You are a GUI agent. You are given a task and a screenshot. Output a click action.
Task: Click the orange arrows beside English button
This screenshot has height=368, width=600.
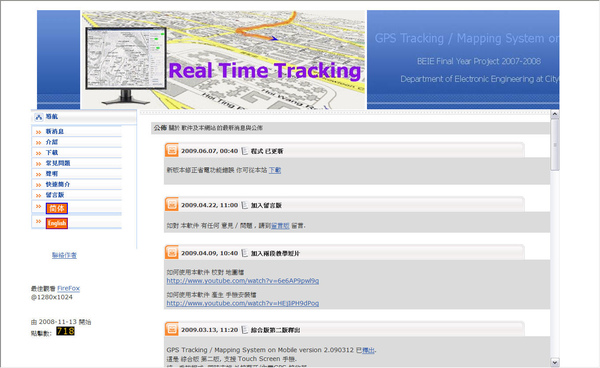[38, 221]
